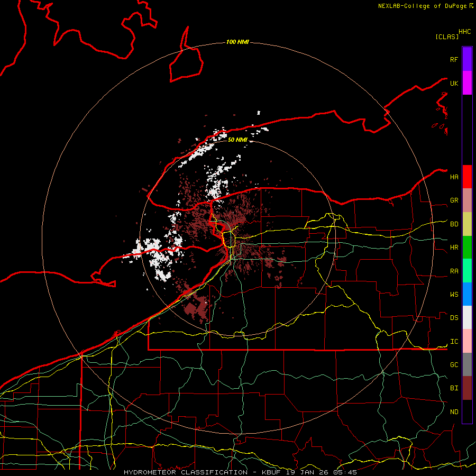Click the BI brown legend swatch

pos(467,388)
